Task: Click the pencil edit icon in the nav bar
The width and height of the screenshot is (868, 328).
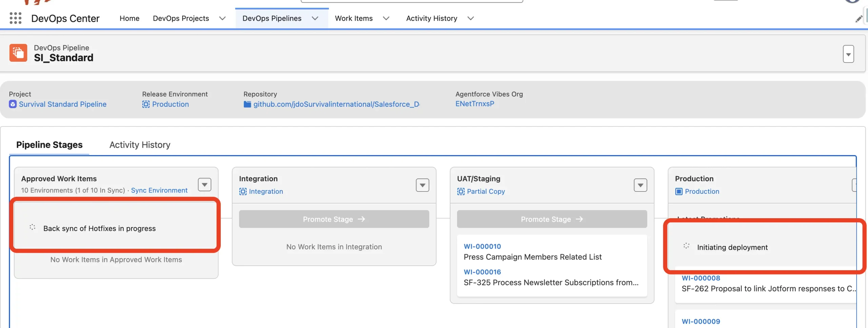Action: tap(859, 19)
